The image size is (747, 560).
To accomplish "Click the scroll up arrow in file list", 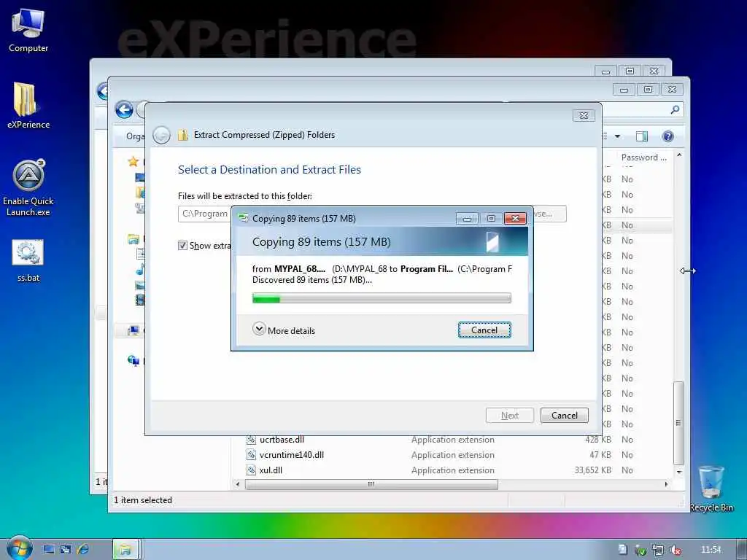I will click(679, 155).
